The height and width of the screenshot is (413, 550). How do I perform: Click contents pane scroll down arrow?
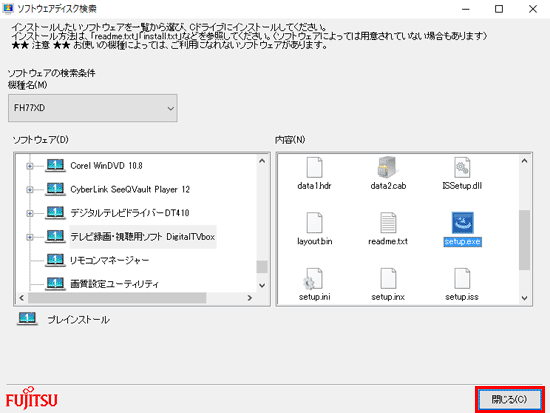click(524, 298)
